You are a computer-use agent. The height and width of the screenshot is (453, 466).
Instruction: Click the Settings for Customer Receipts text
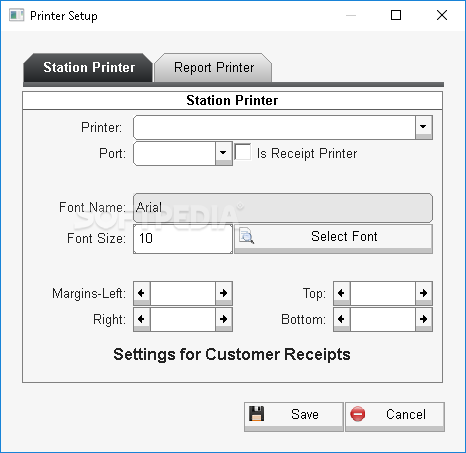(x=232, y=355)
